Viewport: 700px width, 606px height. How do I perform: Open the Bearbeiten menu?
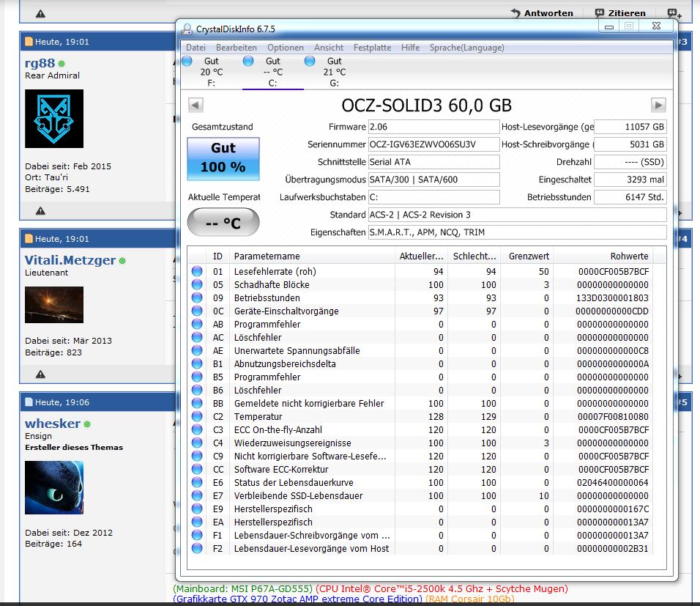(x=237, y=48)
